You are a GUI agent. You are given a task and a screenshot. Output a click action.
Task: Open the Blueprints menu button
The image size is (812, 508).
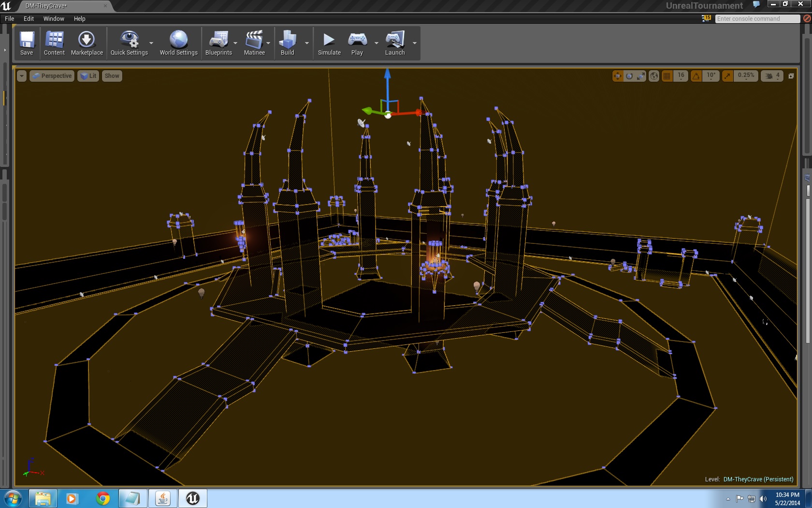pos(218,43)
